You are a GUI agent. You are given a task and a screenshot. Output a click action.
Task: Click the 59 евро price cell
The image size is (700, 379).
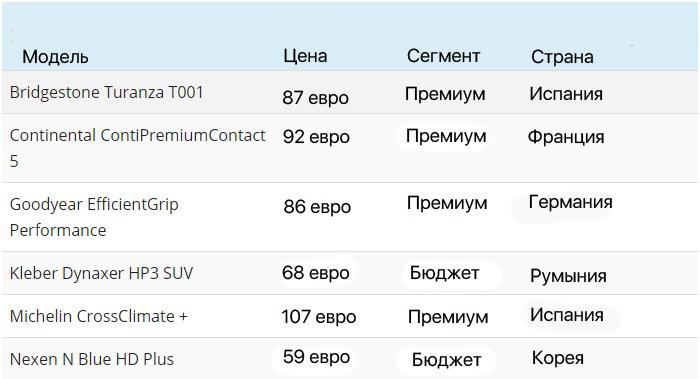tap(317, 357)
